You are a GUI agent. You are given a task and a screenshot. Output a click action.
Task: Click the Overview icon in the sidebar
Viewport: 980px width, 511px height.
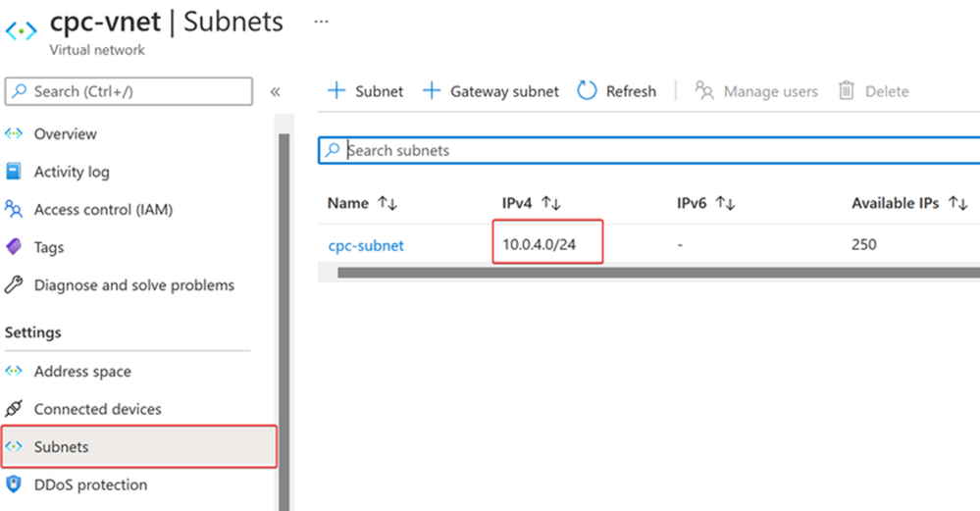pos(13,133)
